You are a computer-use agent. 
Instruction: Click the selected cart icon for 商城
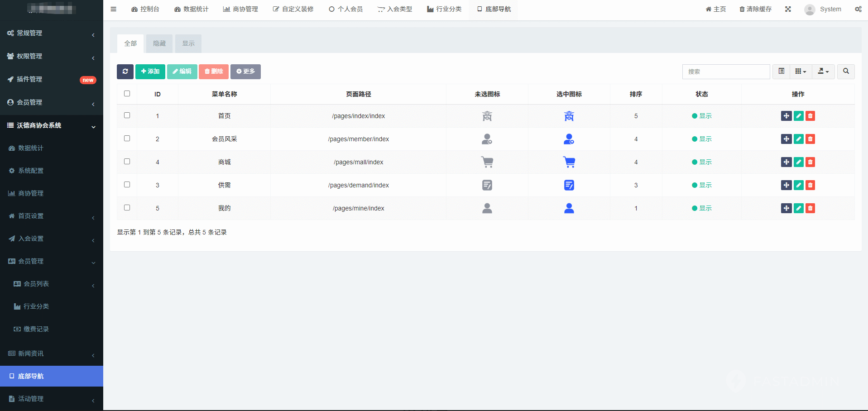pyautogui.click(x=569, y=162)
